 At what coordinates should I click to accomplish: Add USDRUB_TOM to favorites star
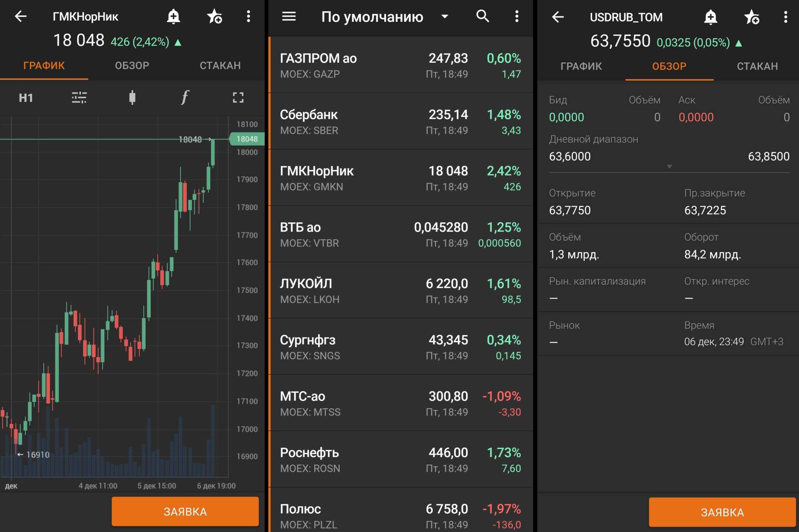[x=751, y=17]
